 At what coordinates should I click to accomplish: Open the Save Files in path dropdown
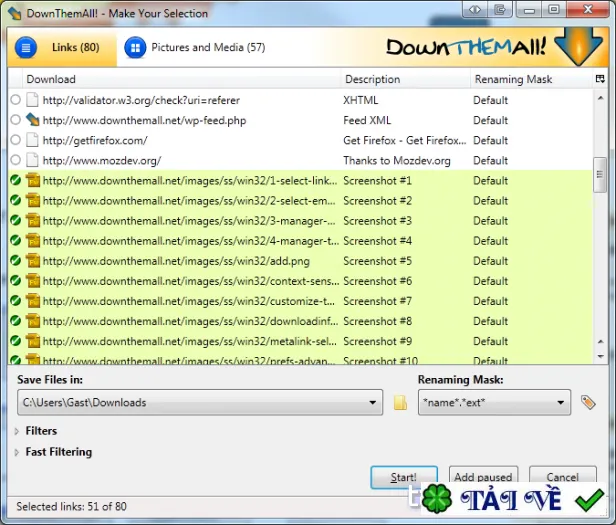pyautogui.click(x=372, y=402)
